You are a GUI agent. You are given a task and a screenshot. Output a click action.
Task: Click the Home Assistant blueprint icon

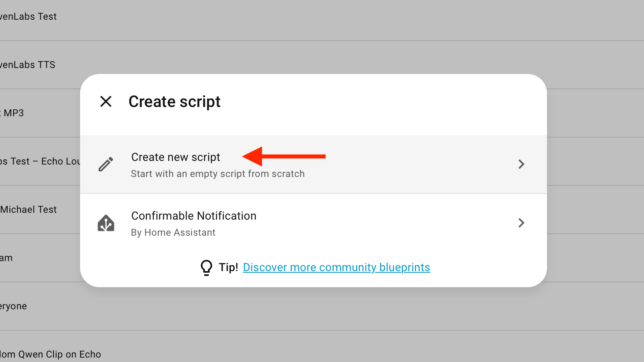tap(106, 223)
